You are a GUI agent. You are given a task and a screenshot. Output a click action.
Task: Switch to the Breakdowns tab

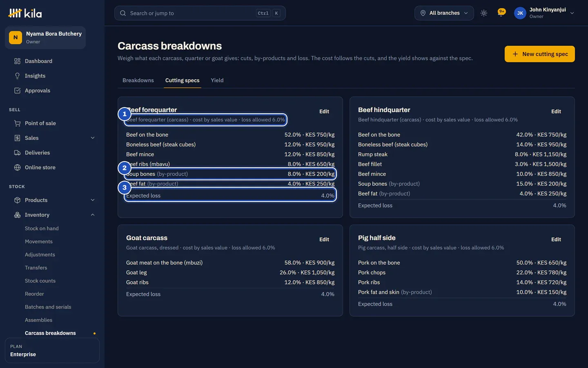pos(138,80)
